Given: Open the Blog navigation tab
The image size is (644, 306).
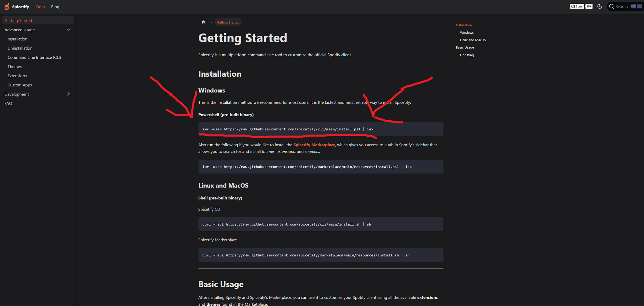Looking at the screenshot, I should [x=55, y=7].
